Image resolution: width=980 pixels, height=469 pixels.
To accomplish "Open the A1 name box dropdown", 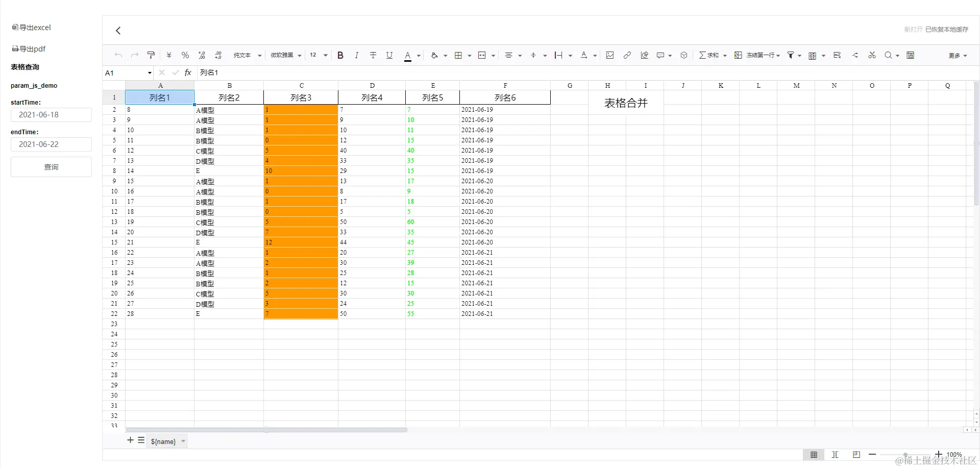I will click(x=150, y=73).
